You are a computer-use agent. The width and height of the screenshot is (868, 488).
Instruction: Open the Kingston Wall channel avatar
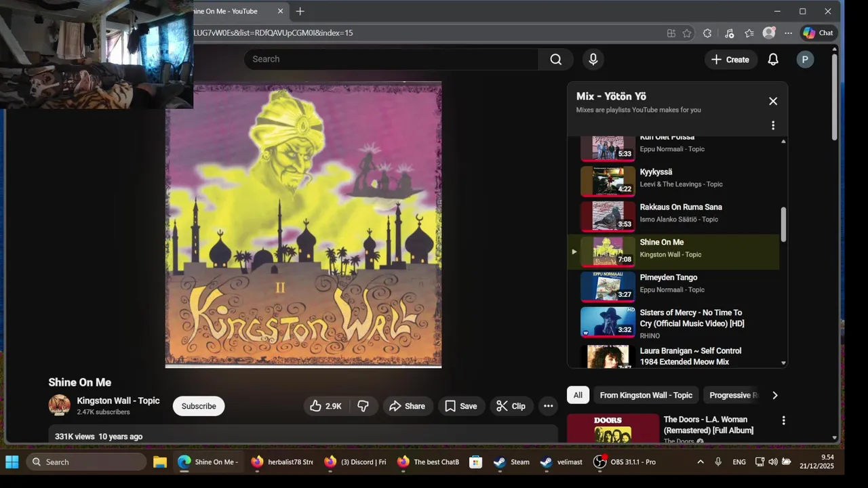(60, 405)
